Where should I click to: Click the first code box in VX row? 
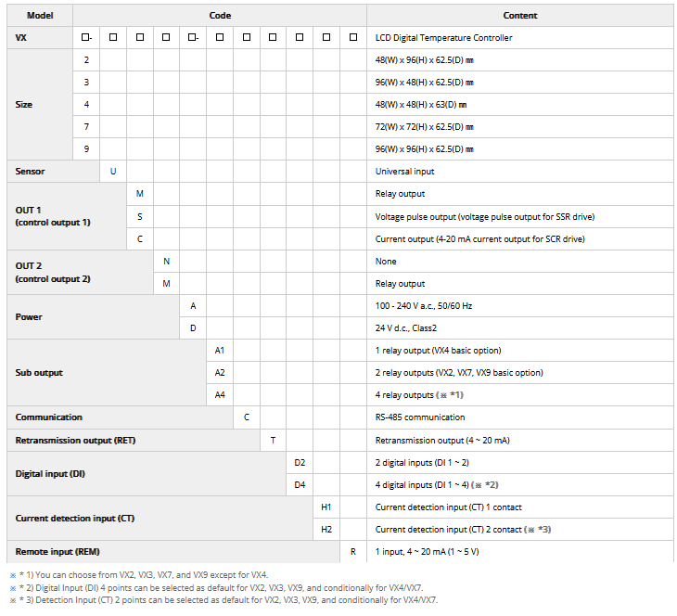point(86,38)
